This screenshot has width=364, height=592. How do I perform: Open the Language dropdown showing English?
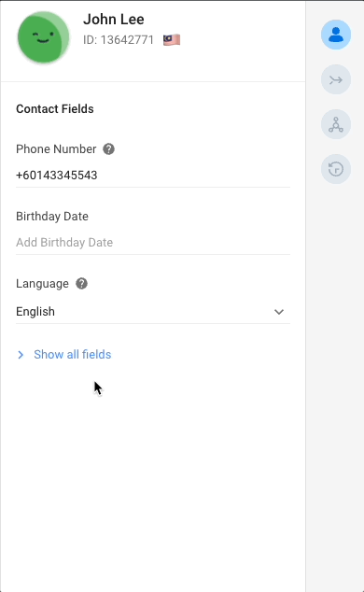click(153, 312)
